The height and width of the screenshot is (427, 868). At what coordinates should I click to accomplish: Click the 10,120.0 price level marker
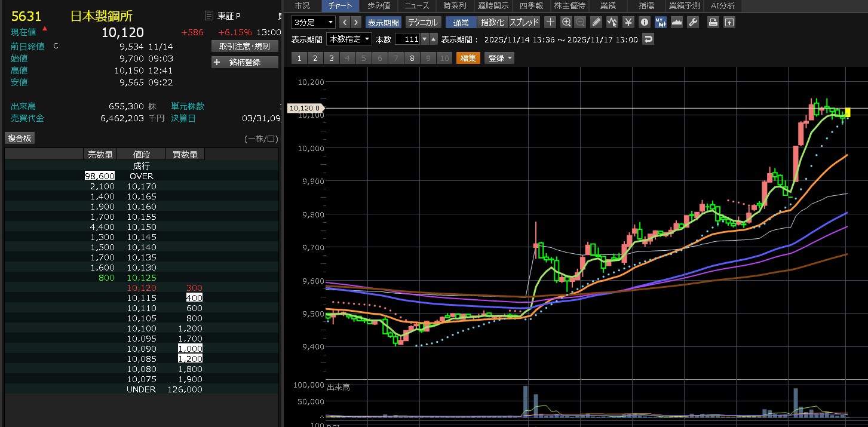pos(303,108)
